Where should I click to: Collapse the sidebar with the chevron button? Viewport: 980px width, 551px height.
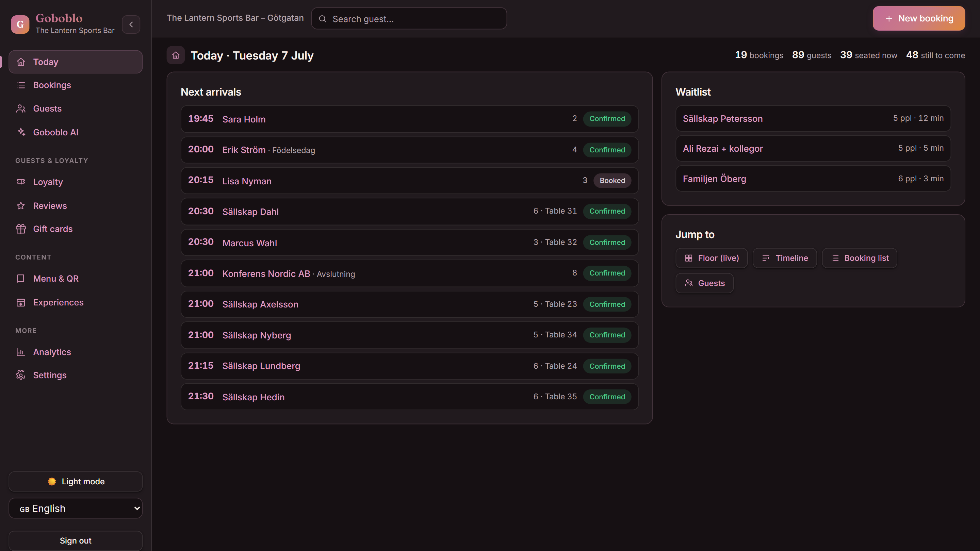tap(131, 24)
